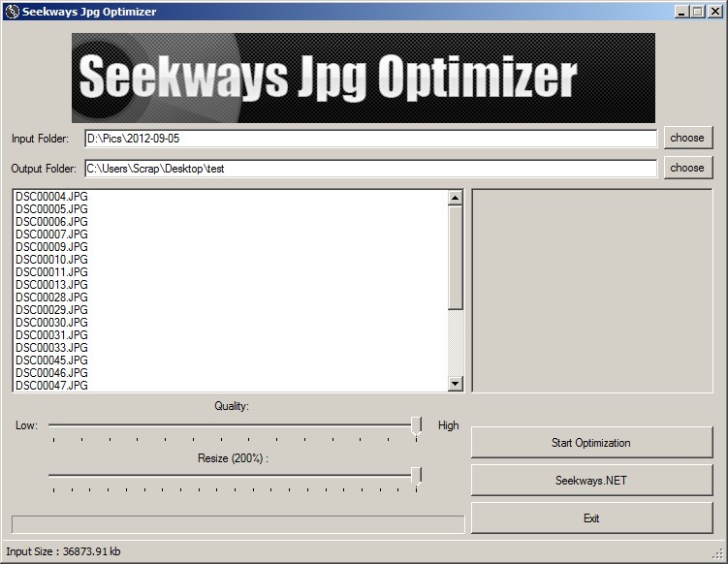
Task: Minimize the Seekways Jpg Optimizer window
Action: coord(681,12)
